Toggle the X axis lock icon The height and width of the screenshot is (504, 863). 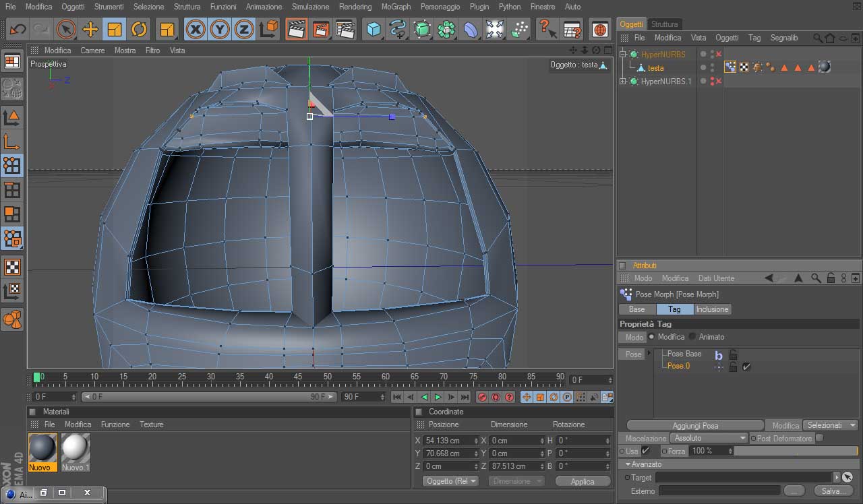(x=196, y=29)
